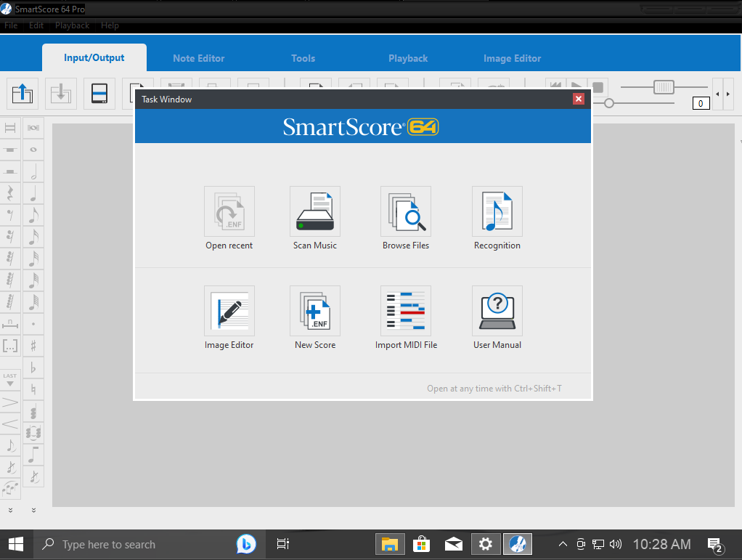Open File Explorer from the taskbar

coord(390,544)
